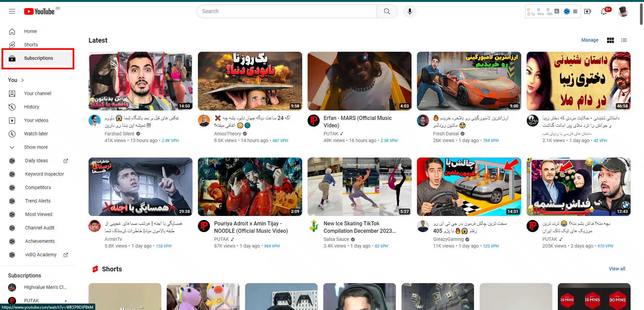Open Subscriptions in the sidebar
The image size is (644, 310).
tap(38, 58)
